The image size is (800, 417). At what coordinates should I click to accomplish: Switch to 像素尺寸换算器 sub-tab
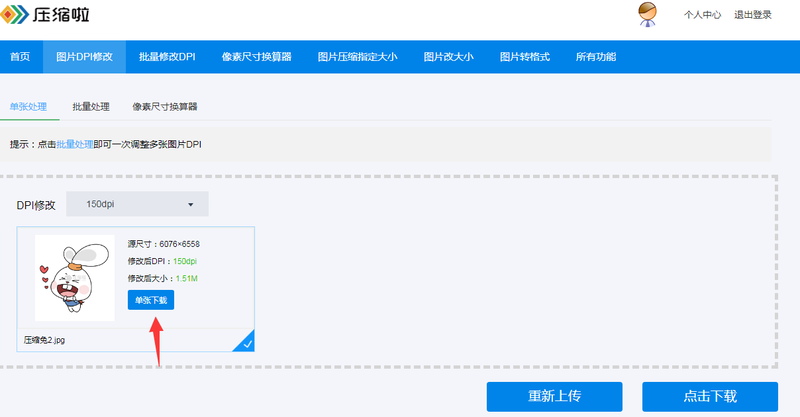(165, 107)
